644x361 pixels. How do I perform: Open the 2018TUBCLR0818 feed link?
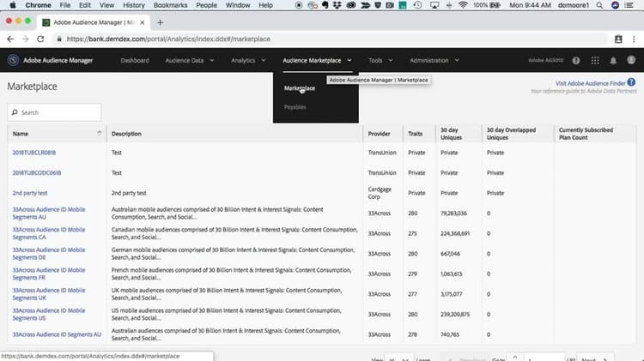[x=34, y=153]
